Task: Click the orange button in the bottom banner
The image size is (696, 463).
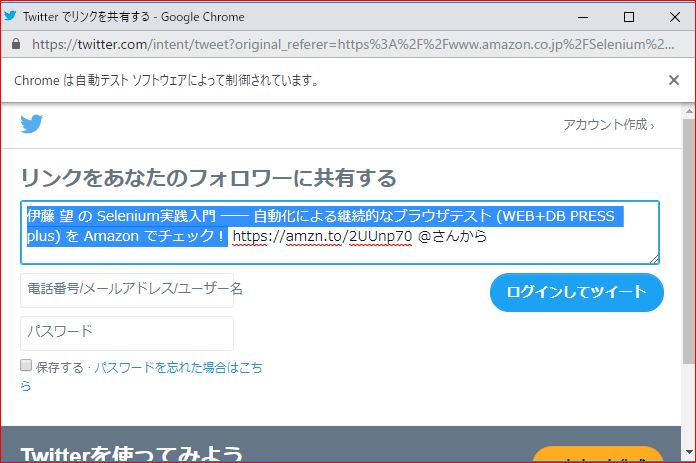Action: click(597, 455)
